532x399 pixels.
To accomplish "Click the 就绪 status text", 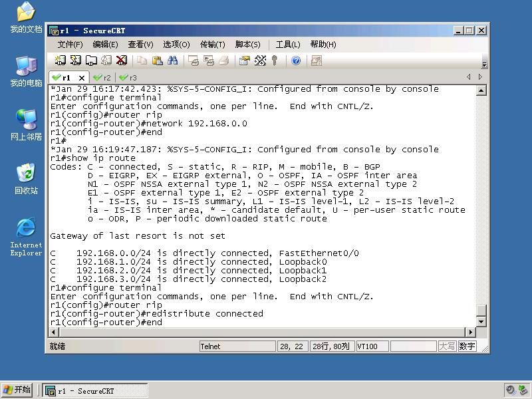I will click(x=57, y=346).
